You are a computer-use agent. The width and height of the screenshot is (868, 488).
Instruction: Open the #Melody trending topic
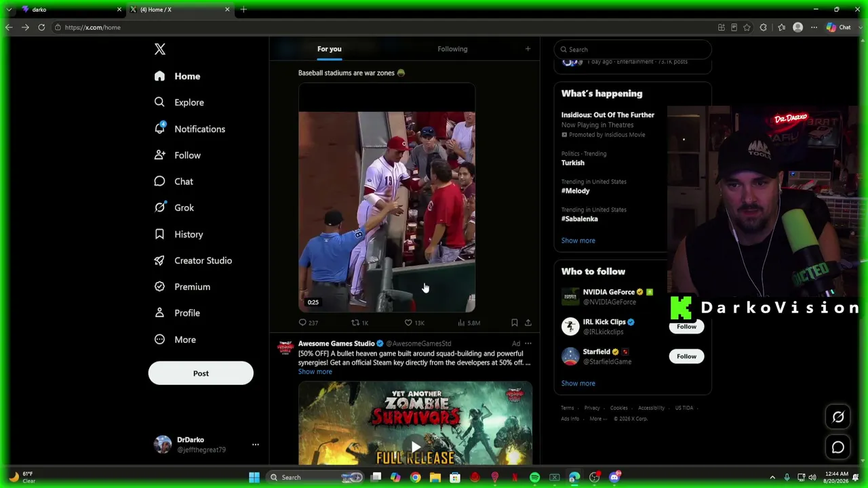tap(575, 191)
